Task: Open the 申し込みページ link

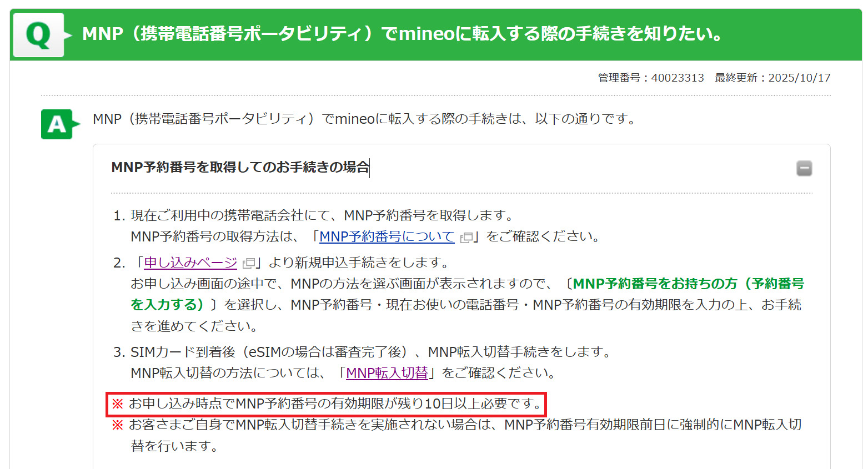Action: click(x=190, y=263)
